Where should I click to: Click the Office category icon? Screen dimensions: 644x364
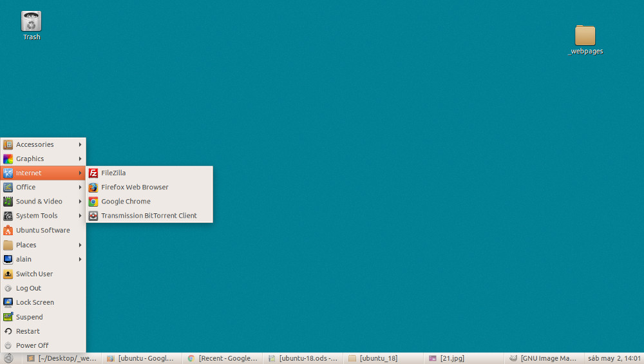8,187
